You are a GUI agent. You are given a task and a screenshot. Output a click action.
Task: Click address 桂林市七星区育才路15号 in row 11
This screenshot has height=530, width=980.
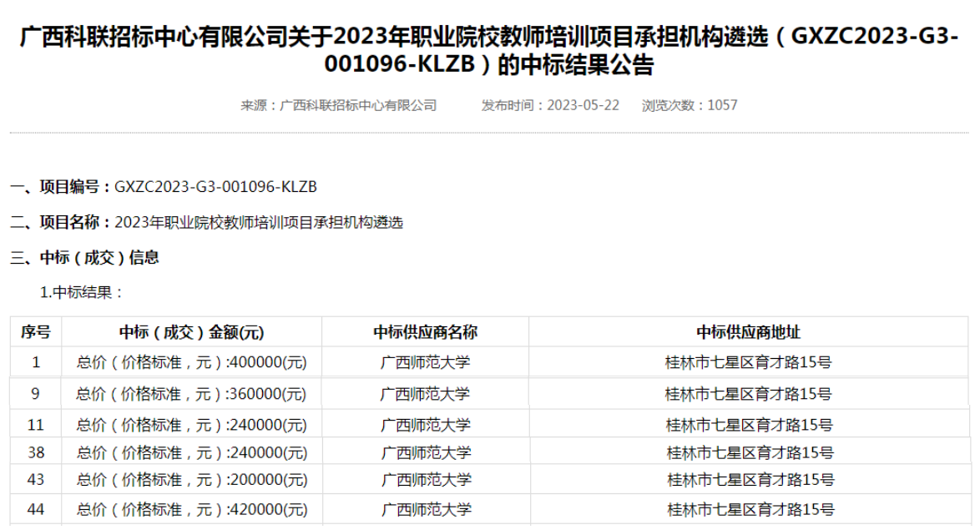(750, 425)
